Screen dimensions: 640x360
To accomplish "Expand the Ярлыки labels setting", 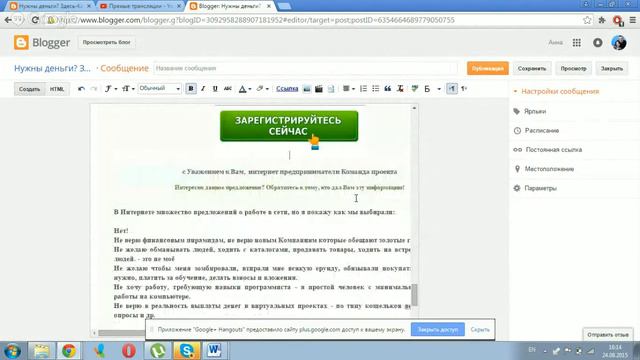I will tap(535, 111).
